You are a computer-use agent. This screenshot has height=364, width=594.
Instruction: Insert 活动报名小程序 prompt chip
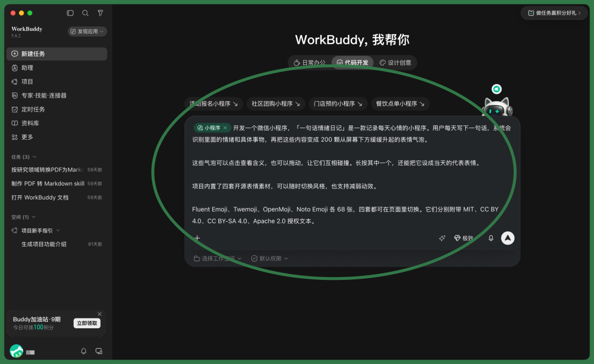[x=213, y=104]
